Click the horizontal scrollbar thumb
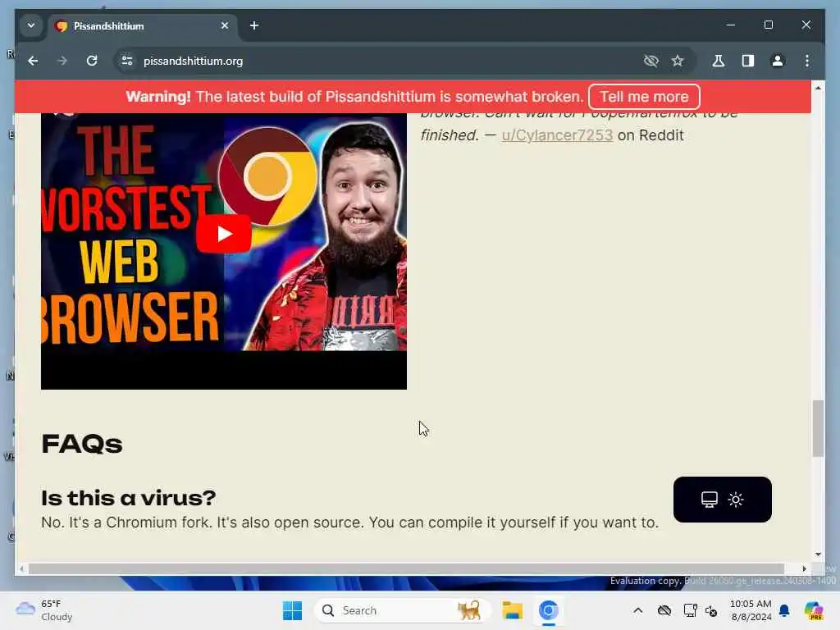The image size is (840, 630). point(406,569)
